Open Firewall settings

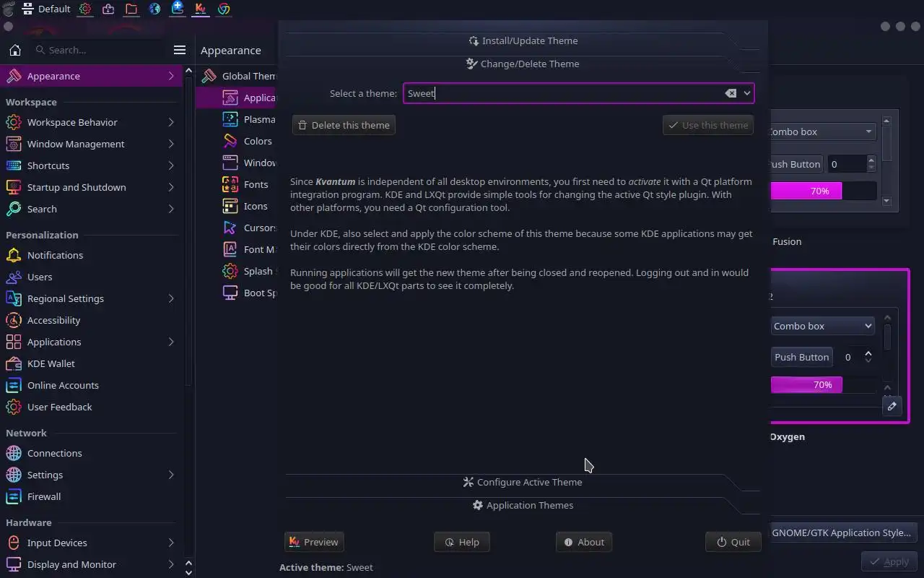click(90, 496)
